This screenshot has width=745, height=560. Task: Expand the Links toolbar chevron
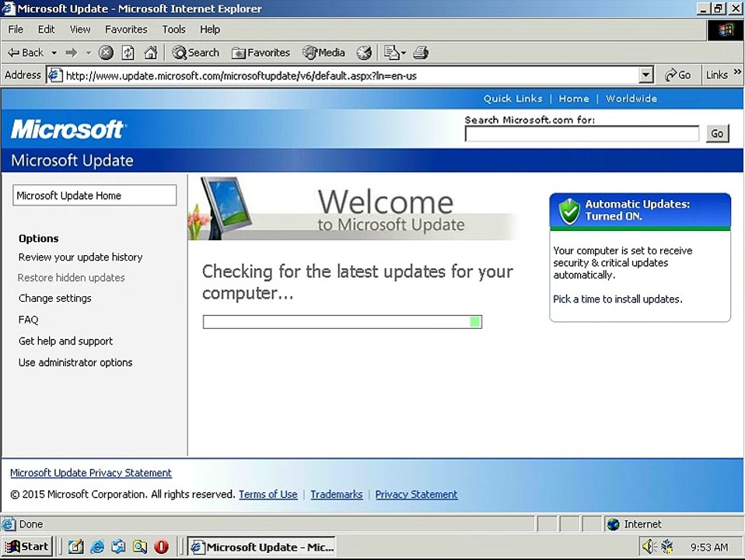(737, 72)
